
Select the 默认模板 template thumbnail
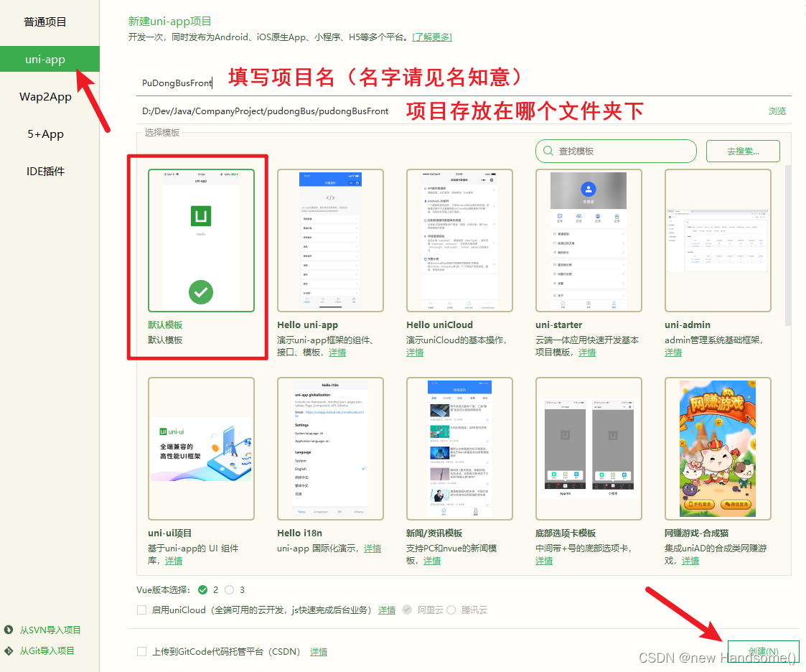click(201, 240)
